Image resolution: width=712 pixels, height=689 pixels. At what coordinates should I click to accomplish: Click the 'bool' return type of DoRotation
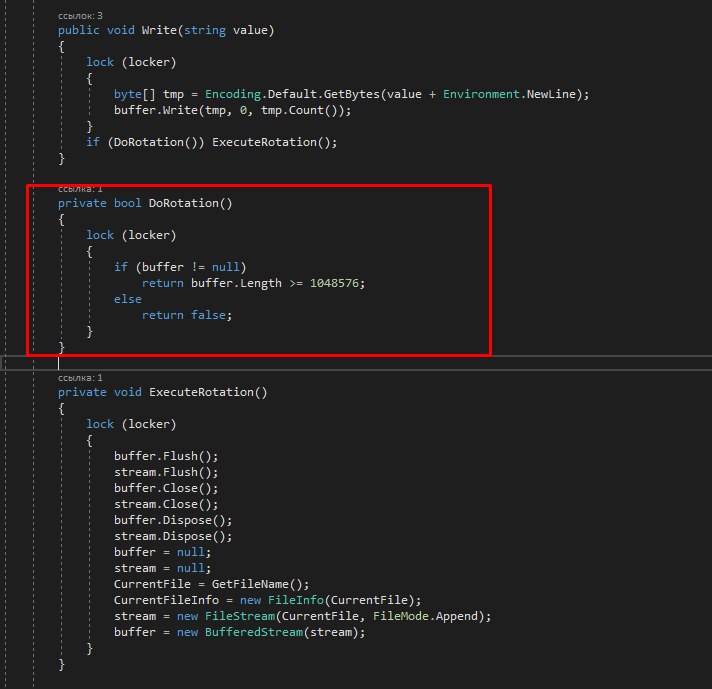tap(128, 203)
